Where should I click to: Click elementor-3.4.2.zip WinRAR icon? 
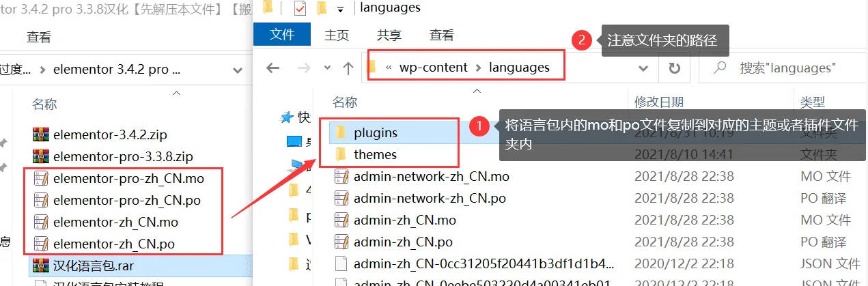coord(41,134)
